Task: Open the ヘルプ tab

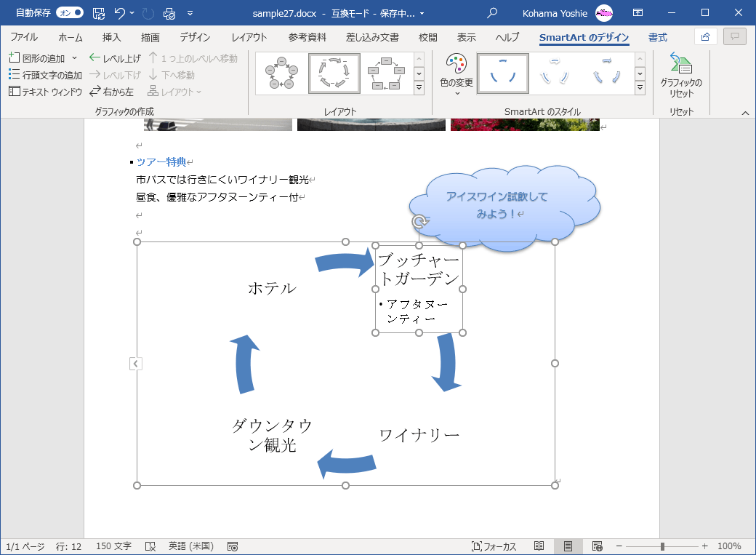Action: (x=507, y=37)
